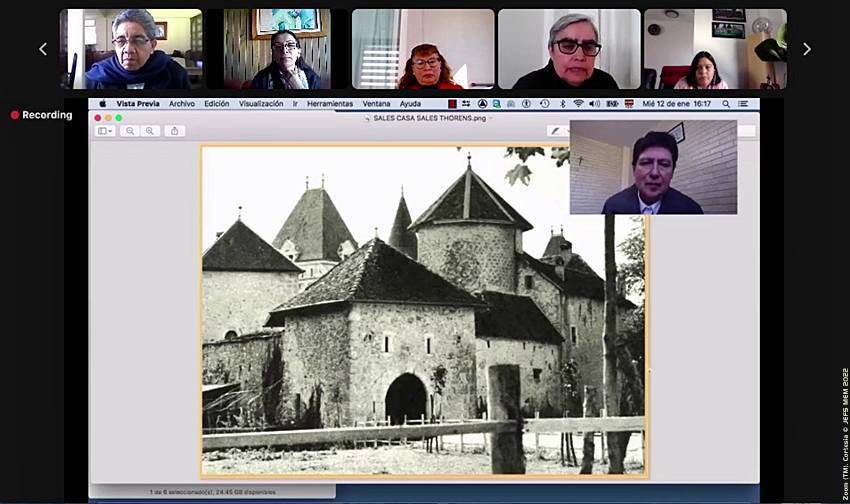The width and height of the screenshot is (850, 504).
Task: Click the zoom out magnifier button
Action: (x=130, y=131)
